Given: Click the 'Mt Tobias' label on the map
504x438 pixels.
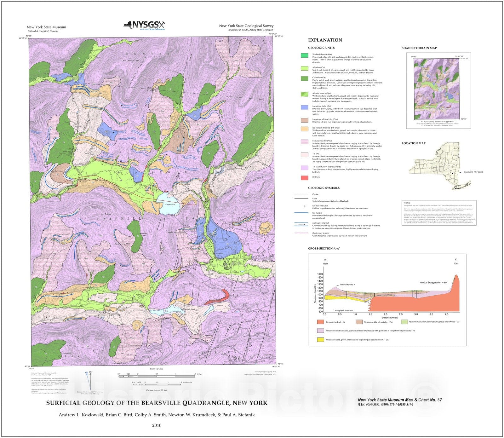Looking at the screenshot, I should (106, 214).
